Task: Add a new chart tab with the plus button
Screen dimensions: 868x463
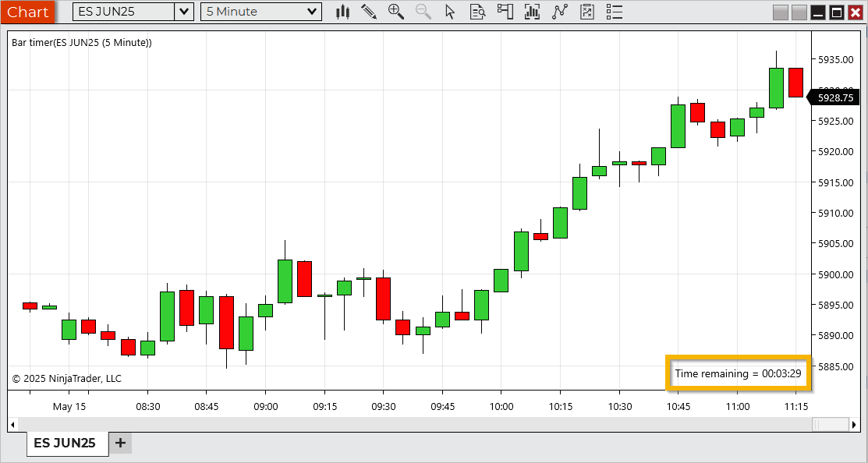Action: coord(119,443)
